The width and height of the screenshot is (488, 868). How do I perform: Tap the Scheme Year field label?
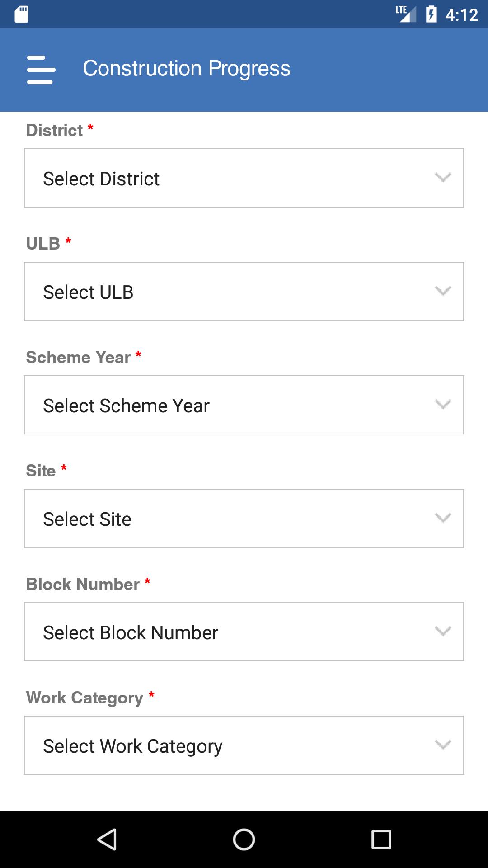tap(78, 357)
